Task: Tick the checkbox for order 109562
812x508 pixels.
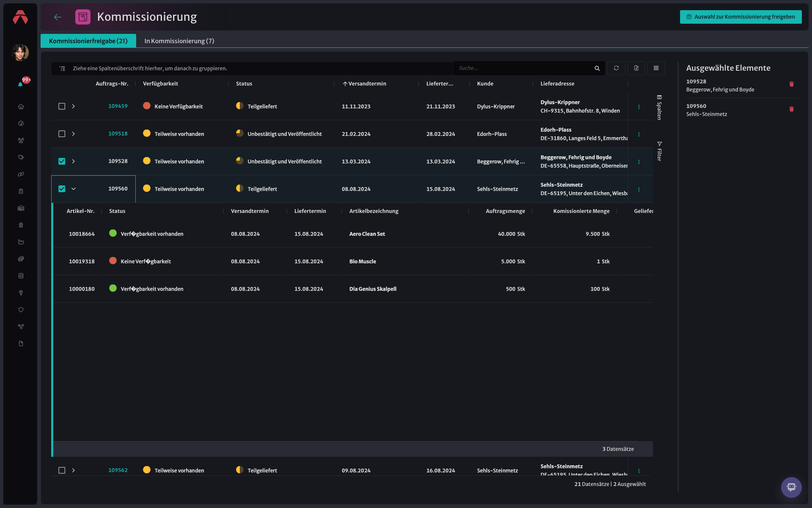Action: (x=62, y=470)
